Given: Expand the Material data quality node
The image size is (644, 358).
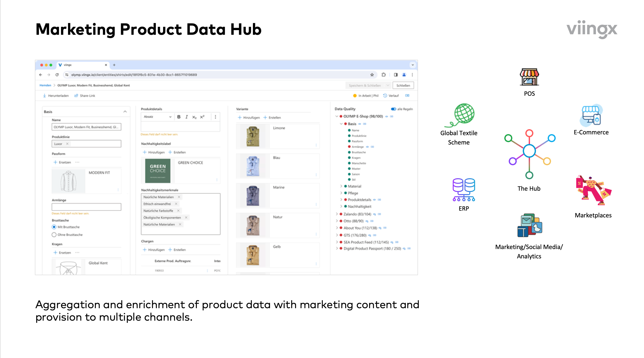Looking at the screenshot, I should click(x=341, y=186).
